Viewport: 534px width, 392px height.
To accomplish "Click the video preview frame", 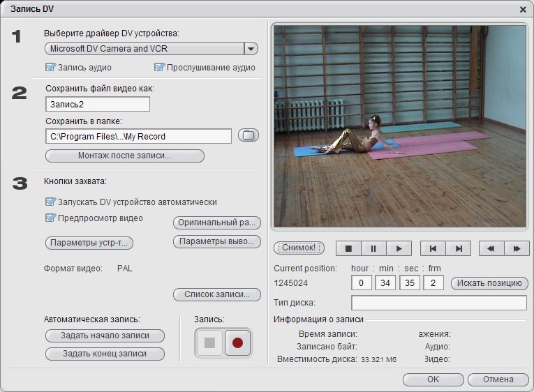I will pos(400,126).
